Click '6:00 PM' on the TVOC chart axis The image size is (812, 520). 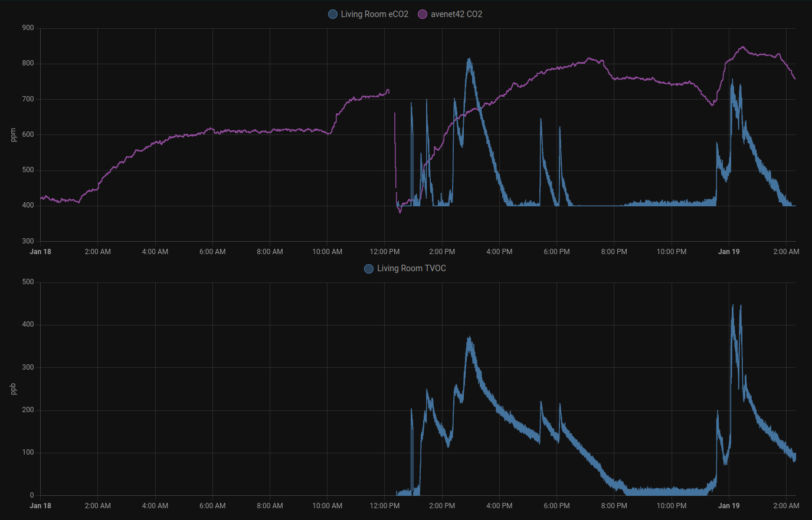[556, 506]
